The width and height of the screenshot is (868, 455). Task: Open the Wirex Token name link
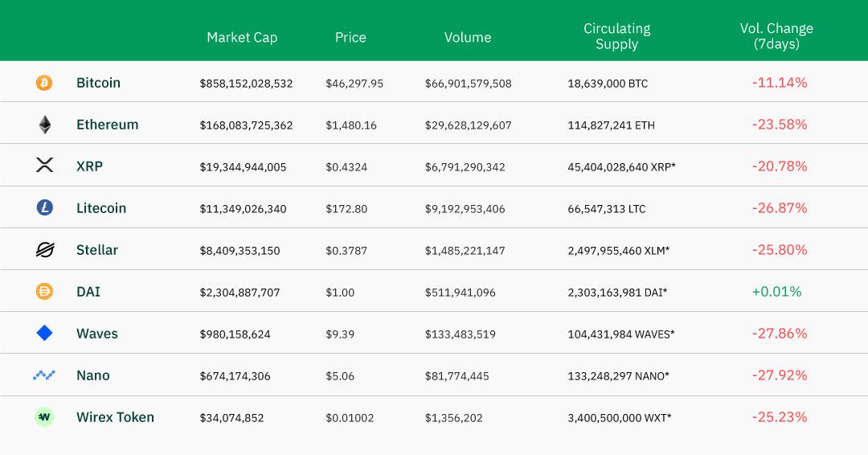coord(115,416)
